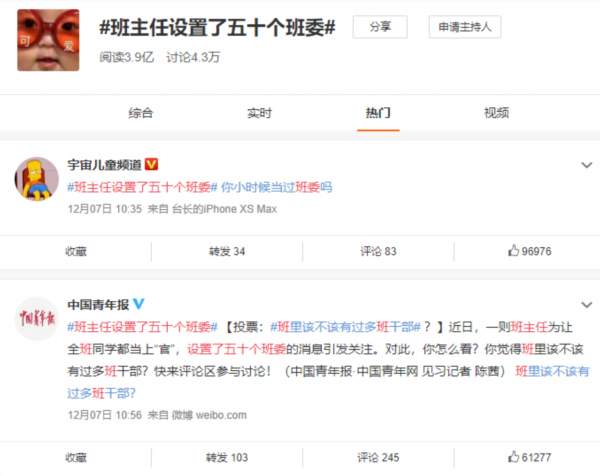Click 台长的iPhone XS Max source

click(224, 209)
